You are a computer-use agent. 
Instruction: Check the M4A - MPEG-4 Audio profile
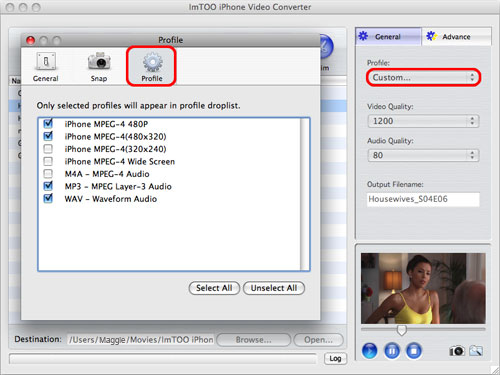48,174
